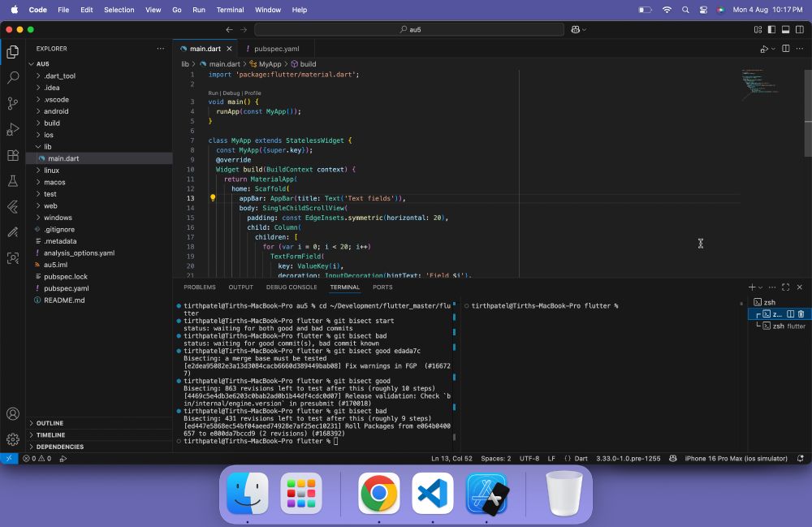Toggle the bottom panel visibility
Screen dimensions: 812x527
point(785,30)
